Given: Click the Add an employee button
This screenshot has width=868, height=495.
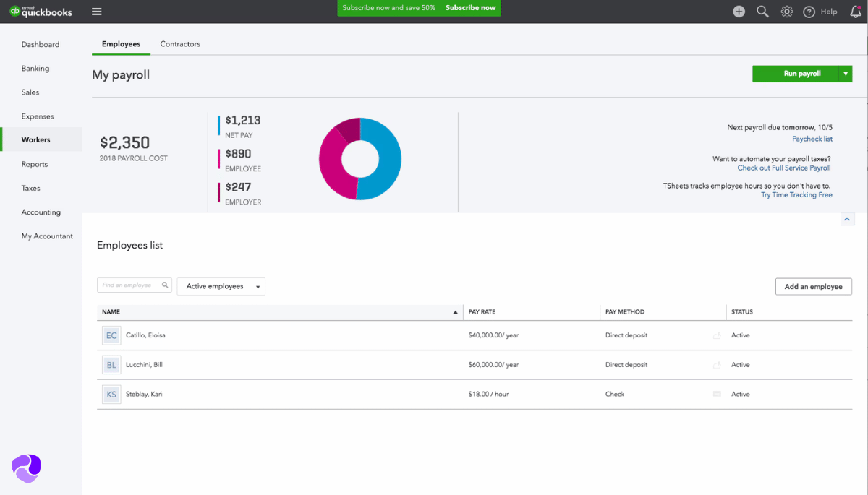Looking at the screenshot, I should [x=813, y=287].
